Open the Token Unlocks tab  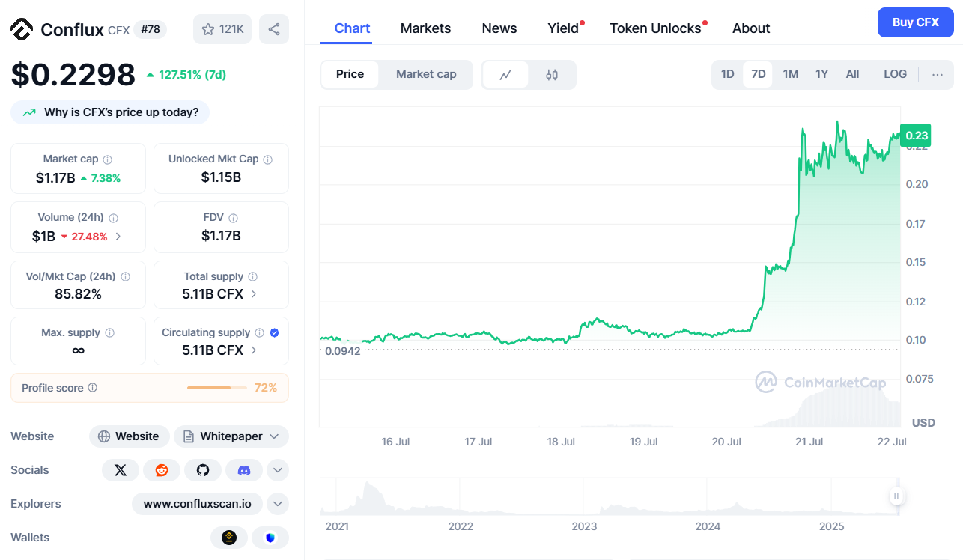(655, 28)
